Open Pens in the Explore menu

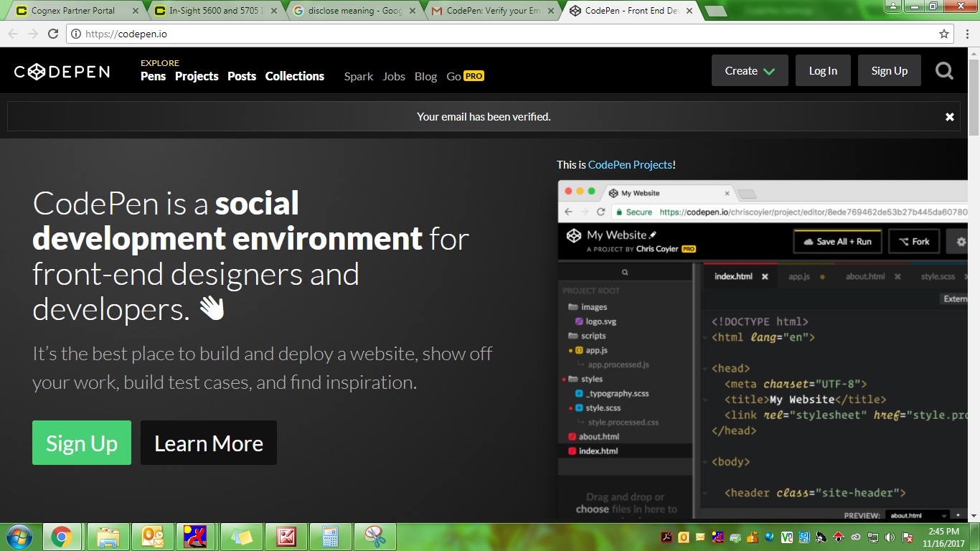153,76
